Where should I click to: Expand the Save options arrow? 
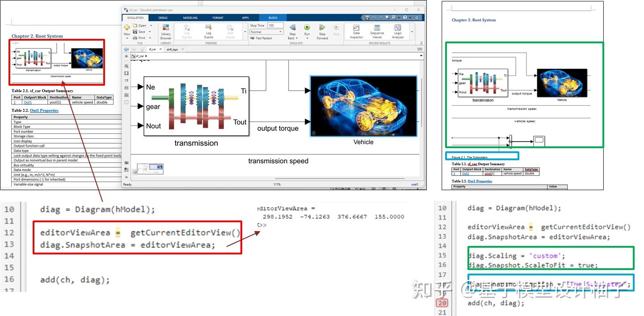coord(151,32)
